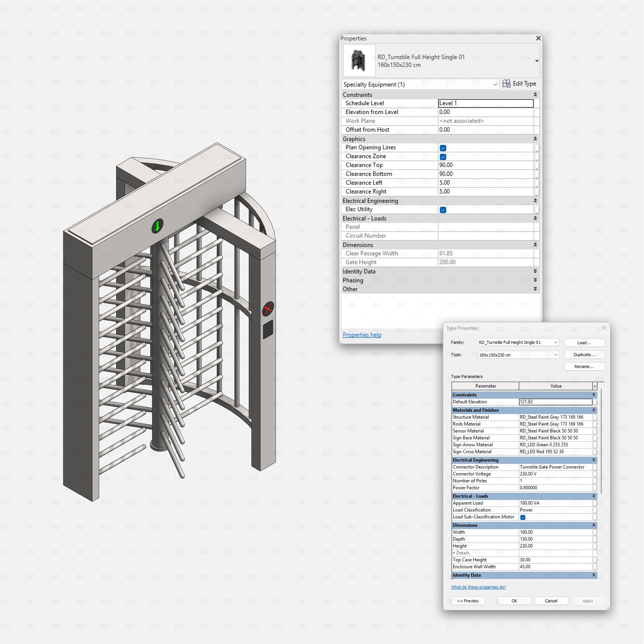Click the Structure Material value cell
Screen dimensions: 644x644
(555, 417)
